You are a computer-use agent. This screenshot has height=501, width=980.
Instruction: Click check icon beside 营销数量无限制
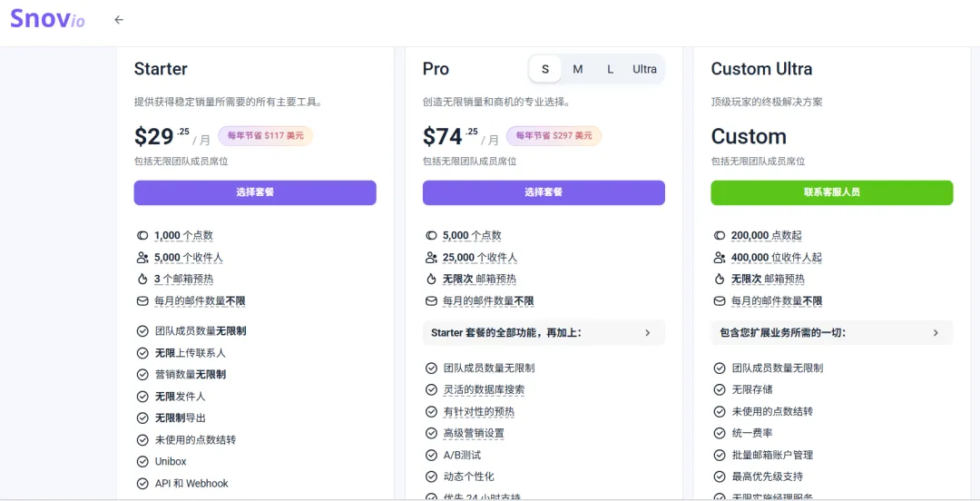(x=142, y=375)
